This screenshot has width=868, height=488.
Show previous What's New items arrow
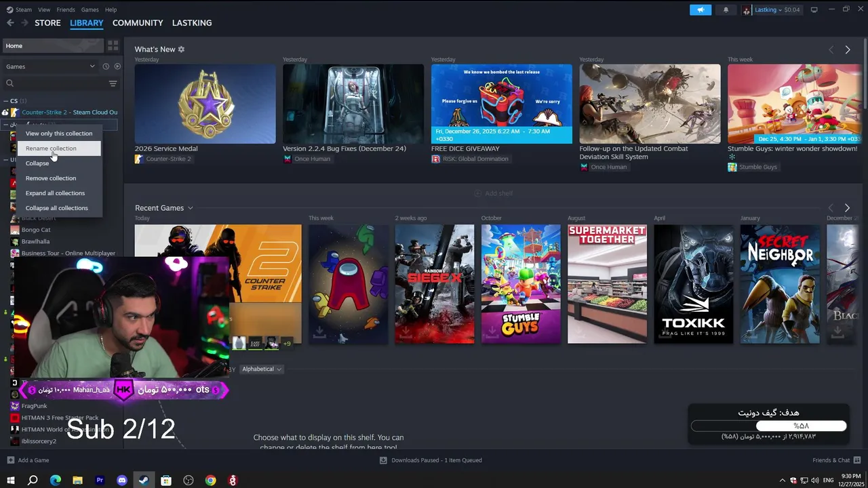[831, 49]
